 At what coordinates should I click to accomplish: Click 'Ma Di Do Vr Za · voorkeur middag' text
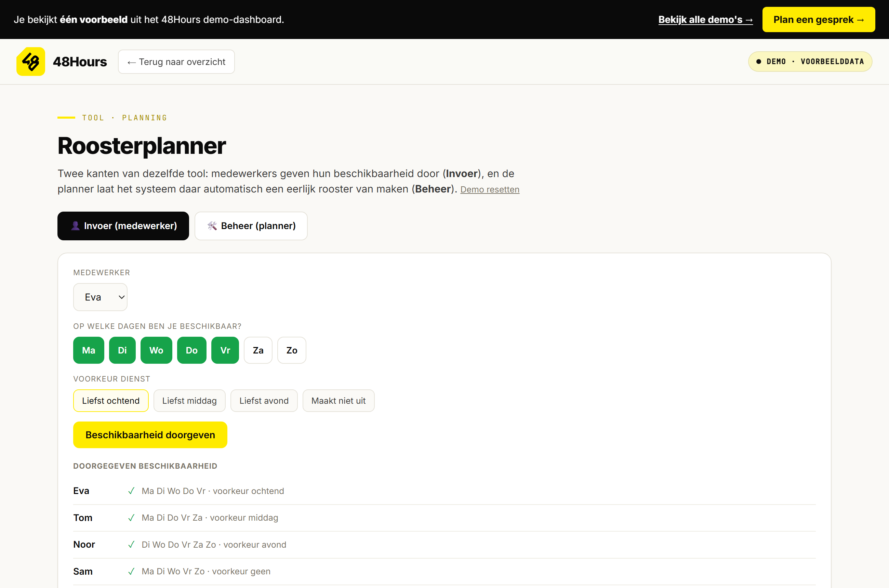210,518
